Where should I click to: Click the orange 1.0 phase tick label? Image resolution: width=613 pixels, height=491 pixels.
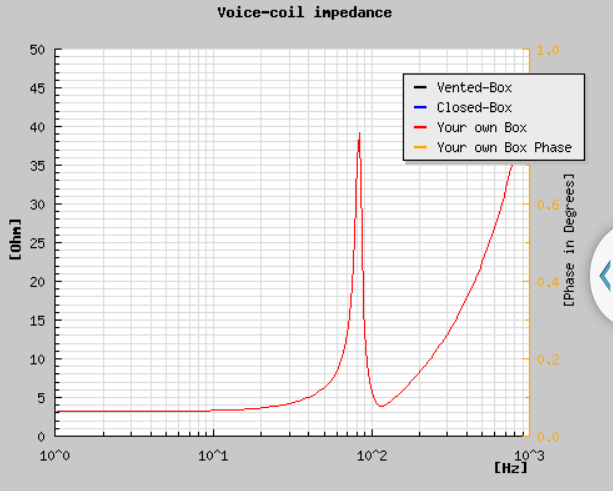548,50
